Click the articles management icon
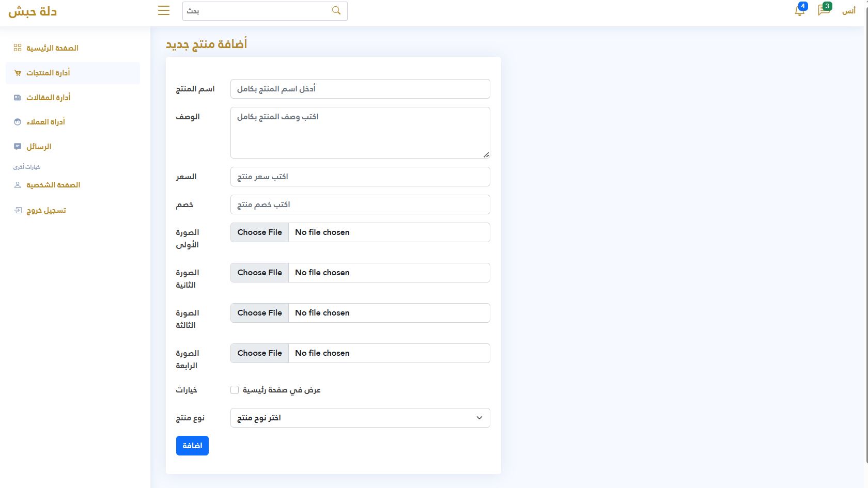The width and height of the screenshot is (868, 488). pos(18,98)
